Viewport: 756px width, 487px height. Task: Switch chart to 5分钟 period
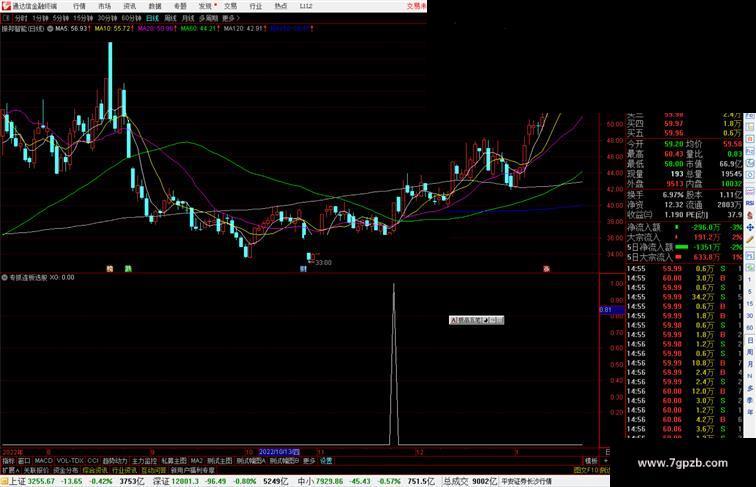pyautogui.click(x=61, y=18)
